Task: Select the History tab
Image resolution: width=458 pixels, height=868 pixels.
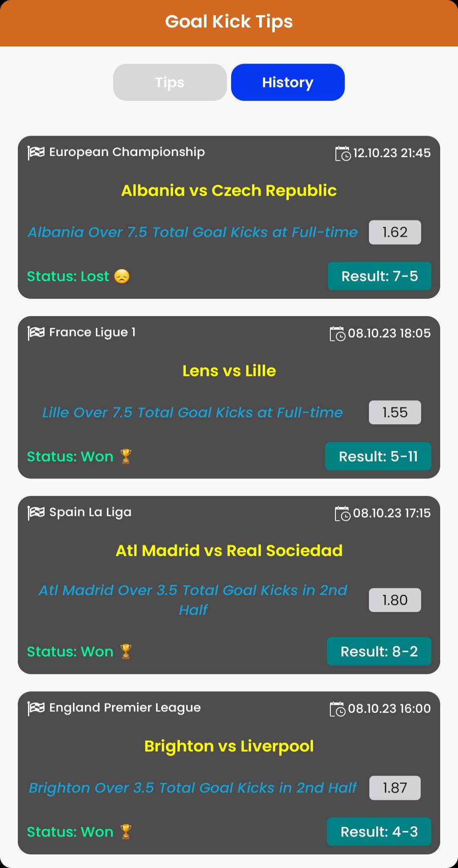Action: pyautogui.click(x=288, y=82)
